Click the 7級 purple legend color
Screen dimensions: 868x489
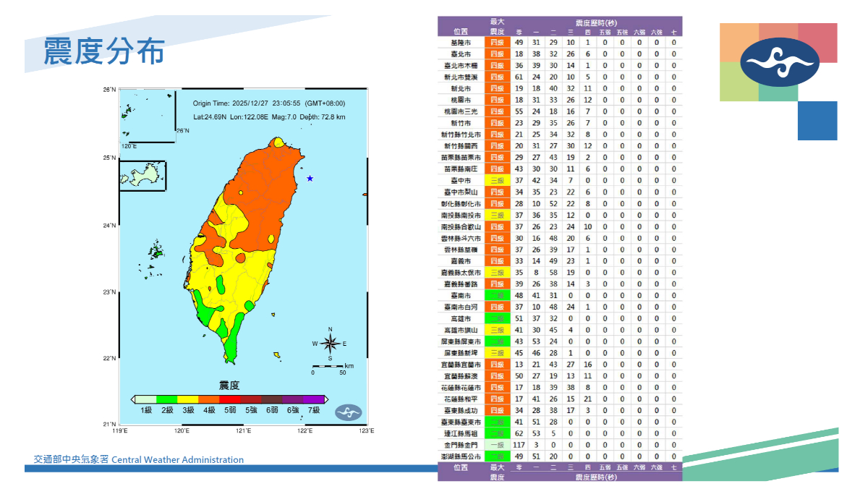[314, 399]
